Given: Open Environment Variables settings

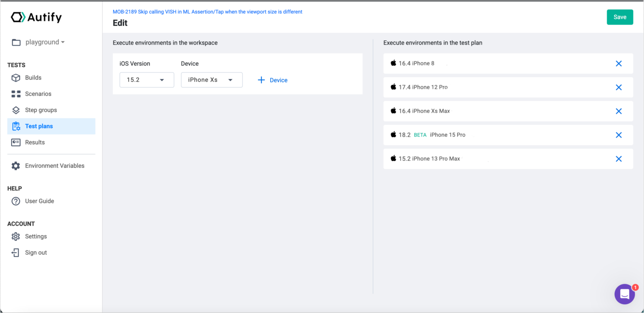Looking at the screenshot, I should coord(55,166).
